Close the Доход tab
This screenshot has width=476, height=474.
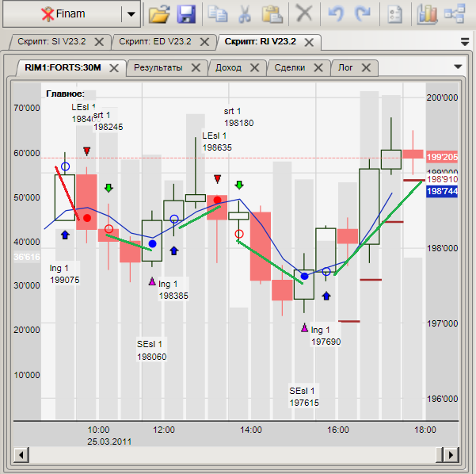(254, 67)
